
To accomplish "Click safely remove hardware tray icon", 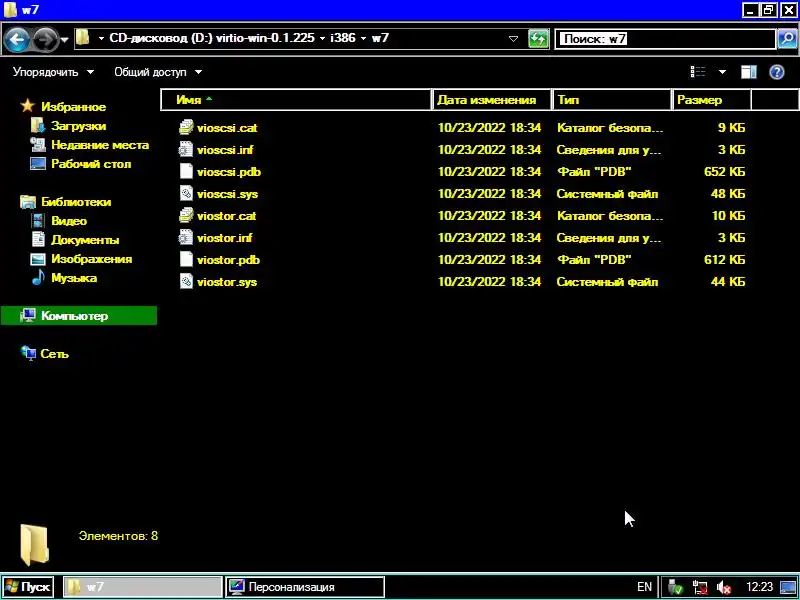I will [675, 588].
